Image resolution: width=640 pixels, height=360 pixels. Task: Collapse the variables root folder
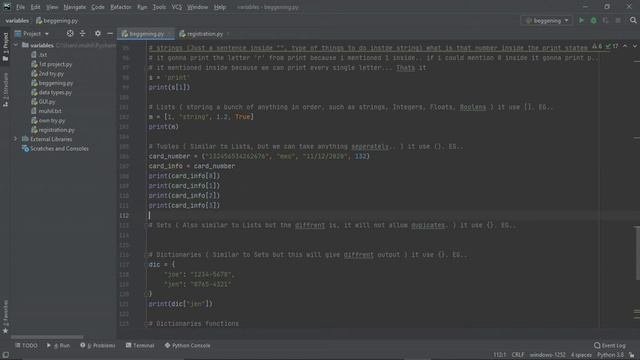16,45
